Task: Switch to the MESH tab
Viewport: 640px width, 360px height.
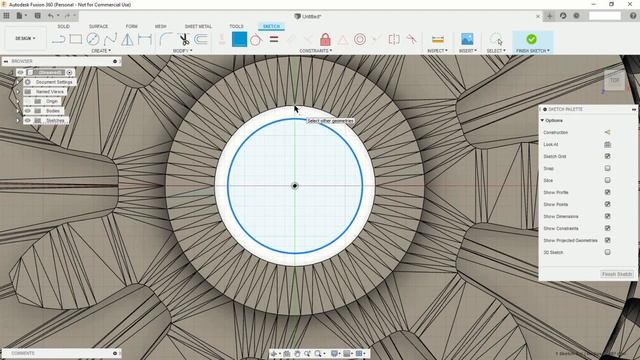Action: 160,26
